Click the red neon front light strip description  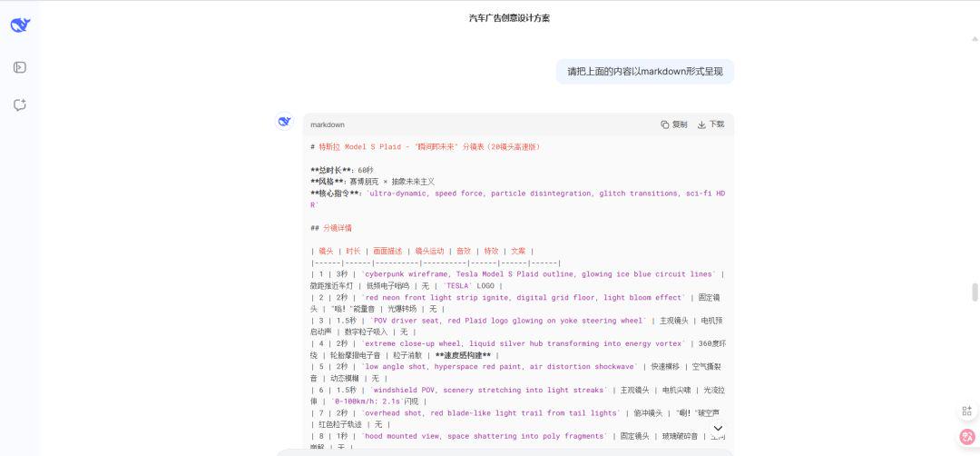click(524, 298)
